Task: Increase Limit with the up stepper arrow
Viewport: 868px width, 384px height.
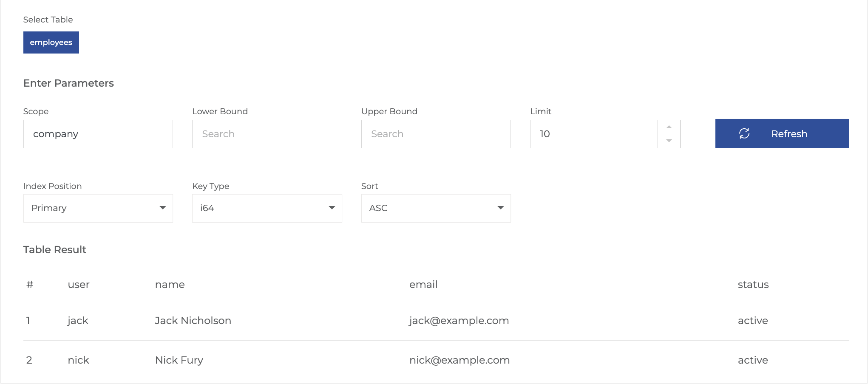Action: [669, 127]
